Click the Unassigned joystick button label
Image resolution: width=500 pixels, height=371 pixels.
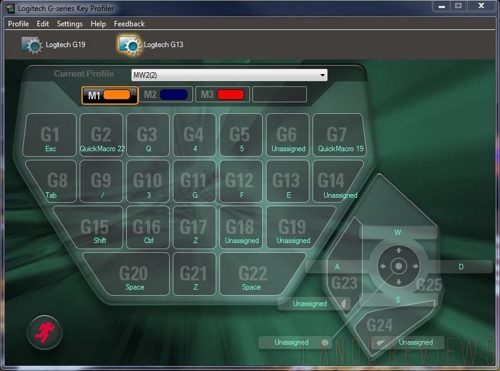[291, 342]
